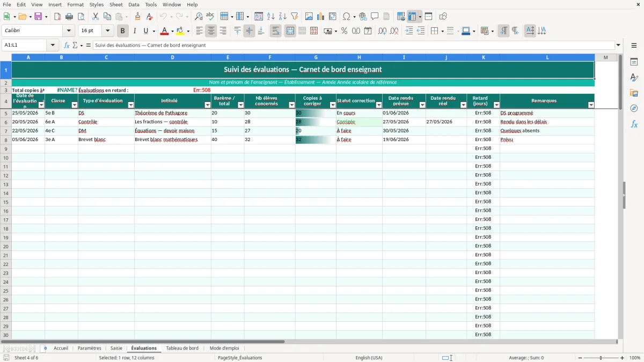Run the spelling check
Image resolution: width=644 pixels, height=362 pixels.
click(x=210, y=17)
